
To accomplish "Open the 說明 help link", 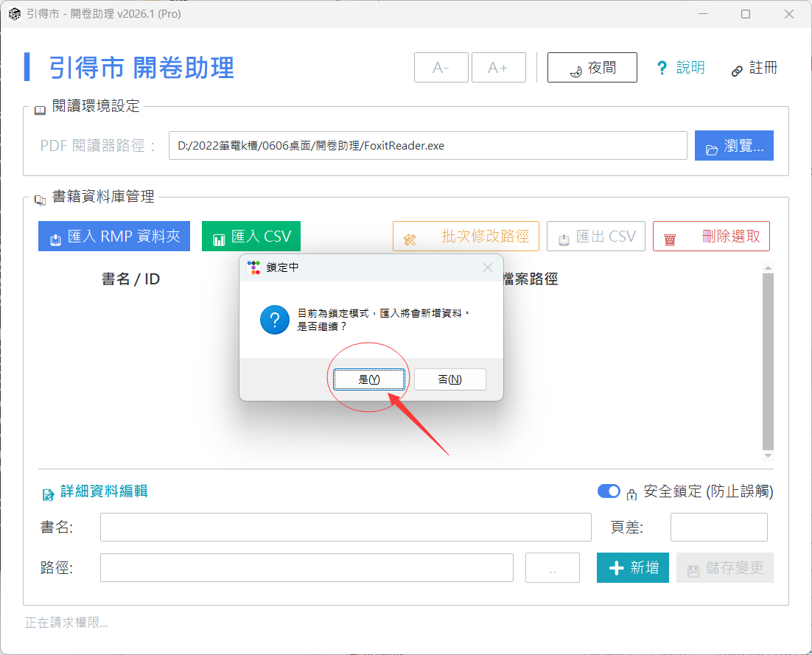I will (681, 68).
